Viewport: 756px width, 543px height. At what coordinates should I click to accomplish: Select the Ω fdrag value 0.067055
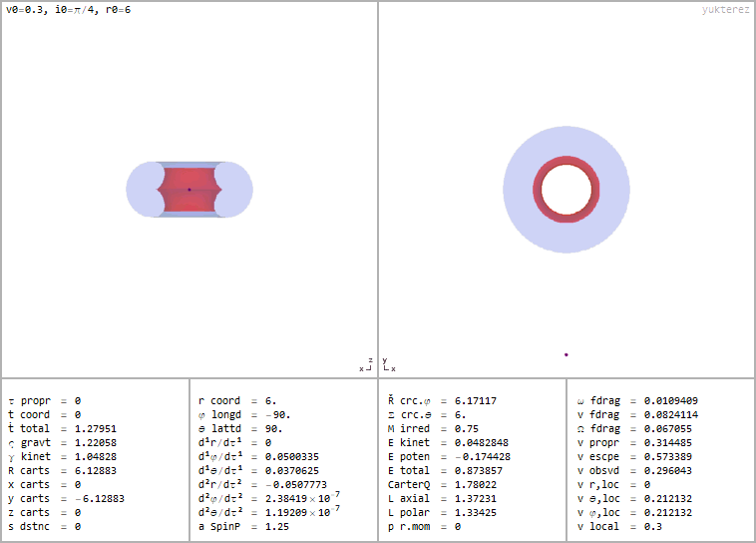668,428
